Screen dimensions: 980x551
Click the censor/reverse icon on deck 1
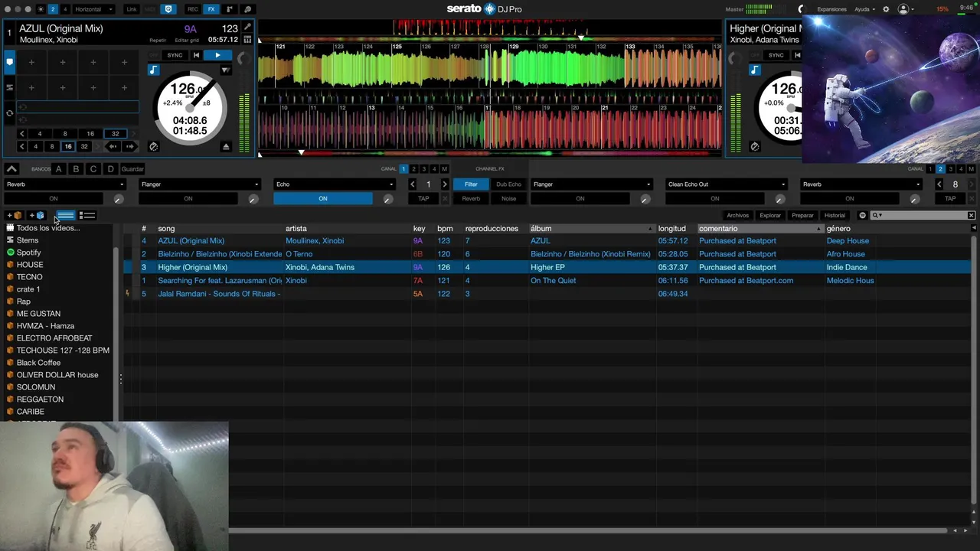point(153,146)
